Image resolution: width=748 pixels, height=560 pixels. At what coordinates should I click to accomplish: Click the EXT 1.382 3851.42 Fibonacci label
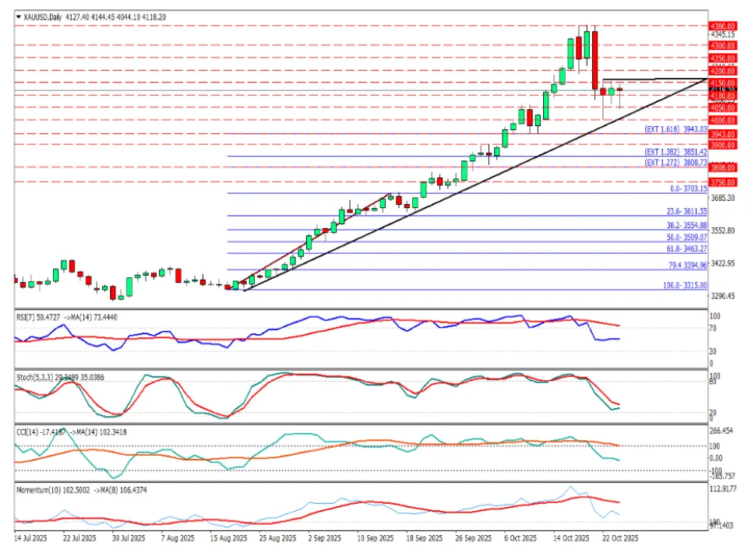(676, 152)
